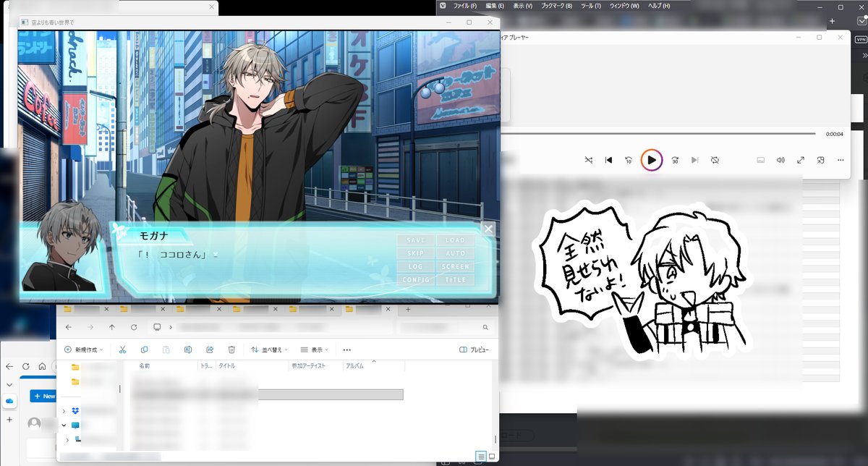The width and height of the screenshot is (868, 466).
Task: Open volume control in media player
Action: [780, 160]
